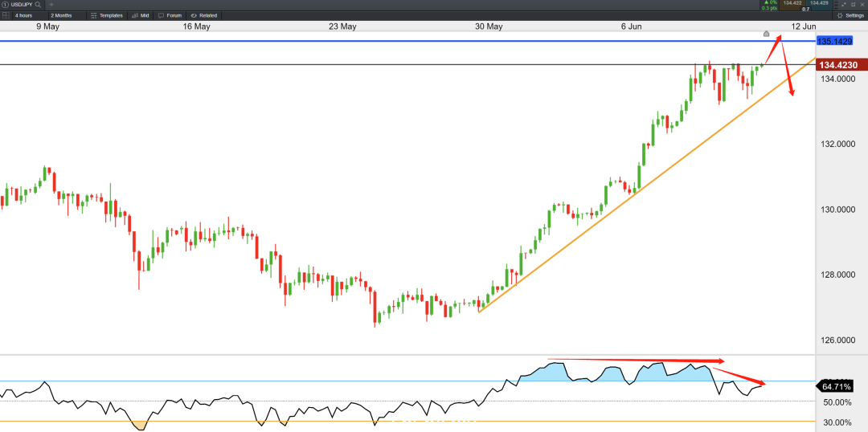868x432 pixels.
Task: Click the 130.0000 price axis label
Action: (838, 210)
